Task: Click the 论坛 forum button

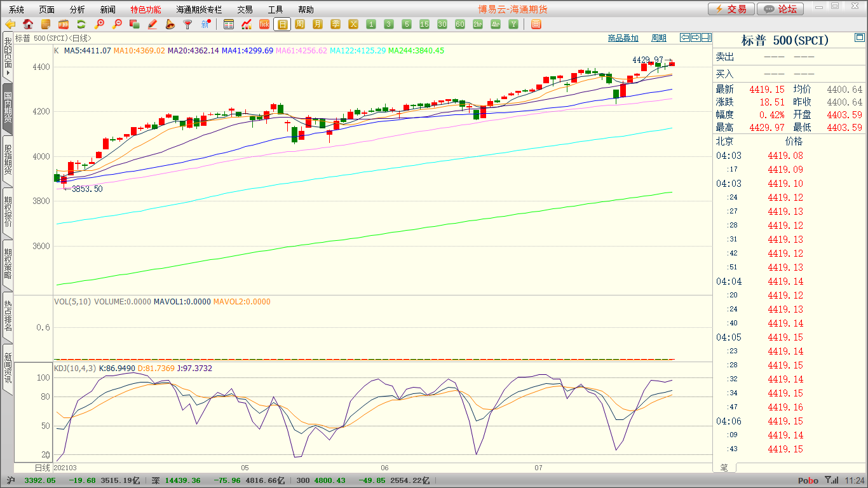Action: click(x=781, y=9)
